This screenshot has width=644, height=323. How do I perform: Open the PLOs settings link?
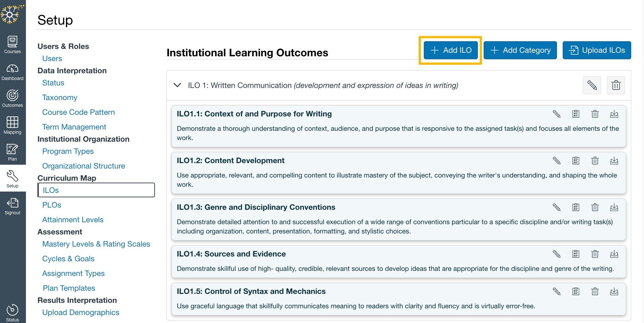pyautogui.click(x=52, y=205)
